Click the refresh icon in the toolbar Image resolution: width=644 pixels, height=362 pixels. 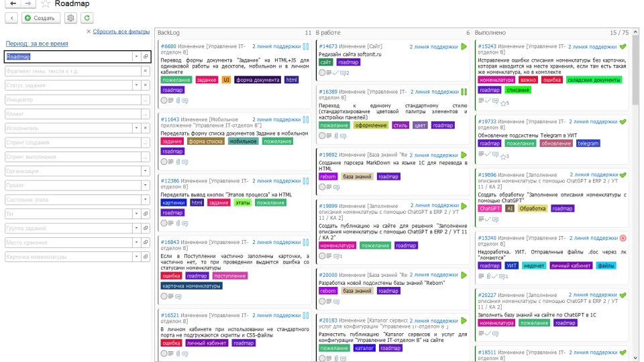pyautogui.click(x=87, y=18)
